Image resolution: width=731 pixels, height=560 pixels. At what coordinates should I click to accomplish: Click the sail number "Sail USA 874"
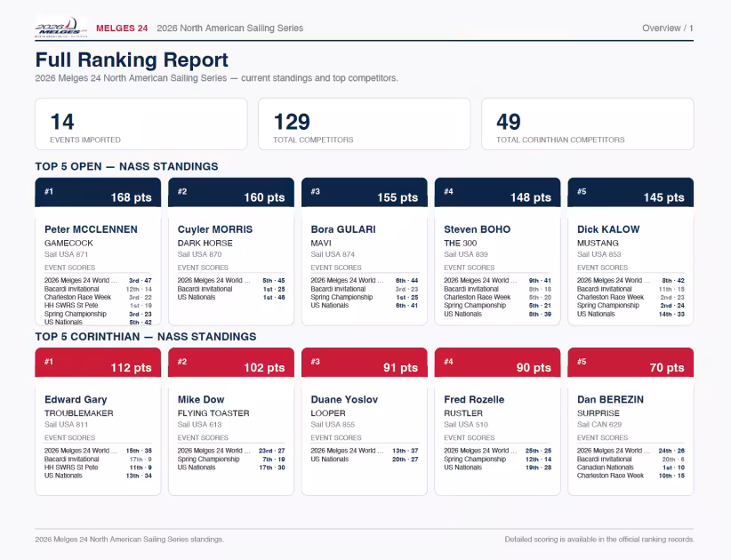click(x=333, y=254)
